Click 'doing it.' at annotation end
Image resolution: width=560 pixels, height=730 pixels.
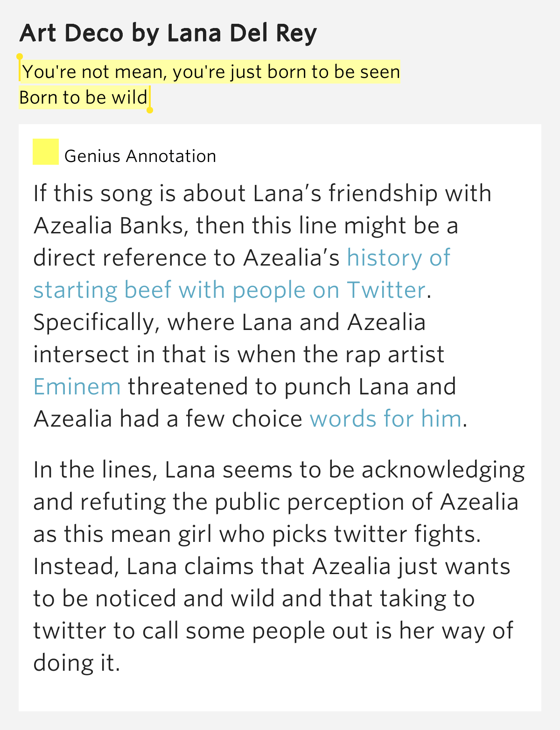coord(77,663)
